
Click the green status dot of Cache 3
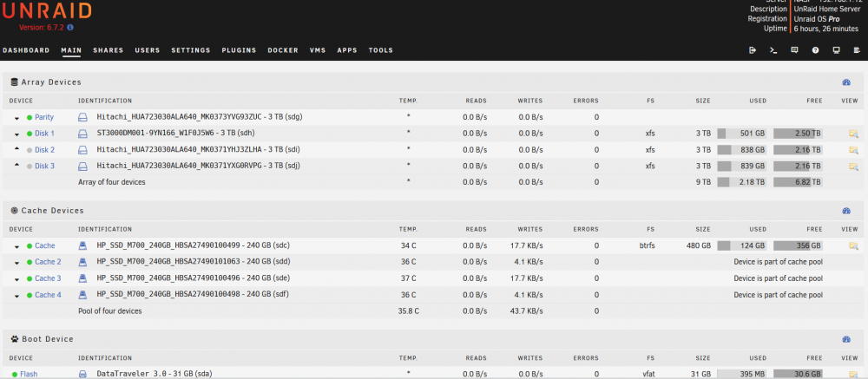pos(30,279)
